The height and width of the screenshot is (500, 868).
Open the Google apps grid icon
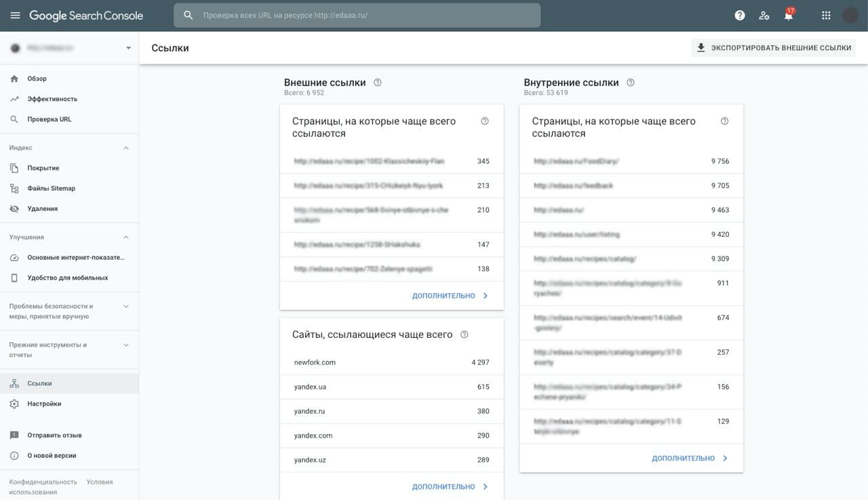coord(826,16)
